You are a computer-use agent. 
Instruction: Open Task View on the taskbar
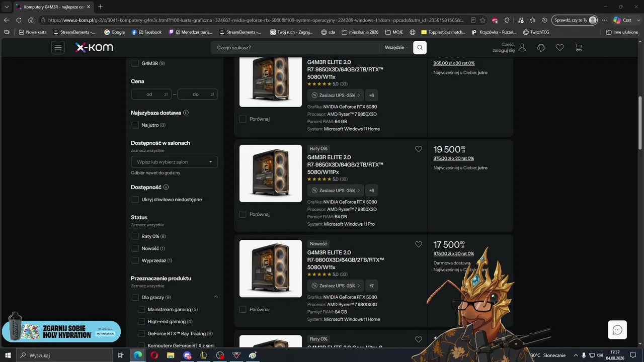(x=121, y=355)
